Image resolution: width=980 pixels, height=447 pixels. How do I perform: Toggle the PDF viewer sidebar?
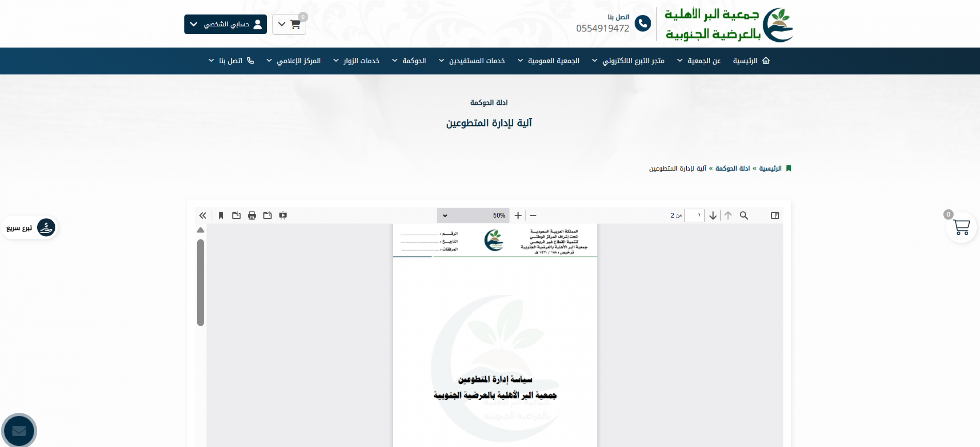pyautogui.click(x=775, y=216)
